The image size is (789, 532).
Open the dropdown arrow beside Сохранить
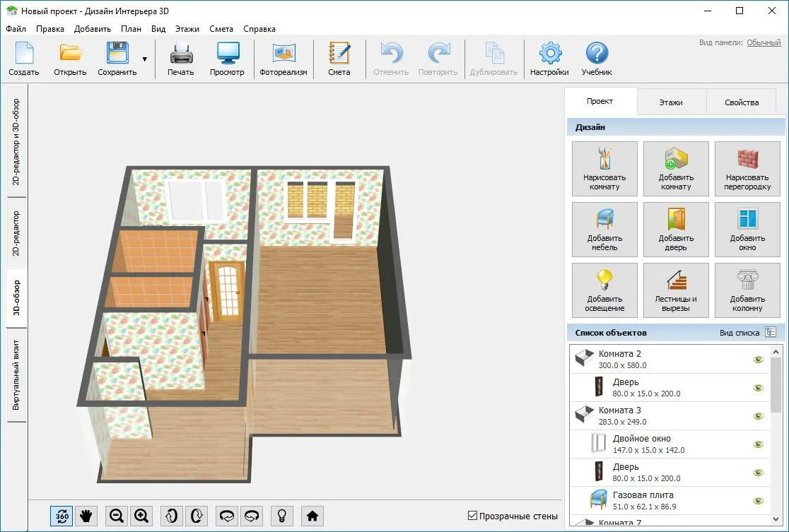(145, 59)
